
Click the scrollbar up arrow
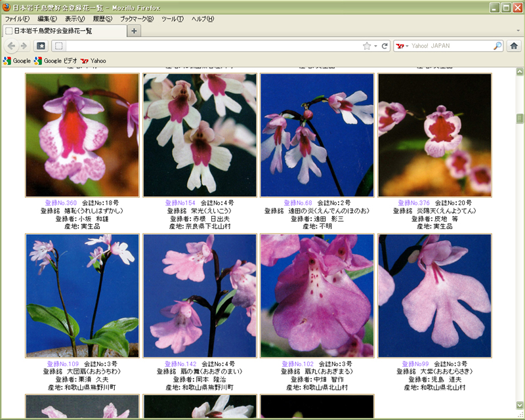(519, 71)
